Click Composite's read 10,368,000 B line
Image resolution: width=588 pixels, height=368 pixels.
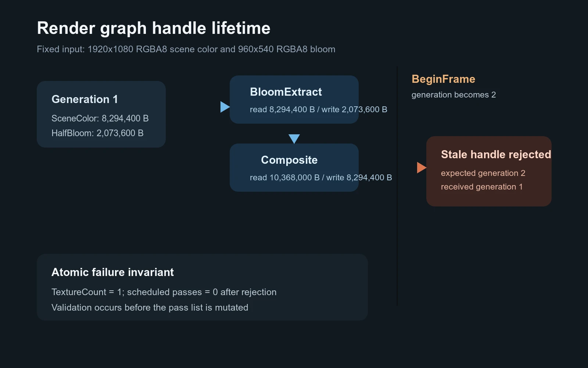[x=321, y=178]
